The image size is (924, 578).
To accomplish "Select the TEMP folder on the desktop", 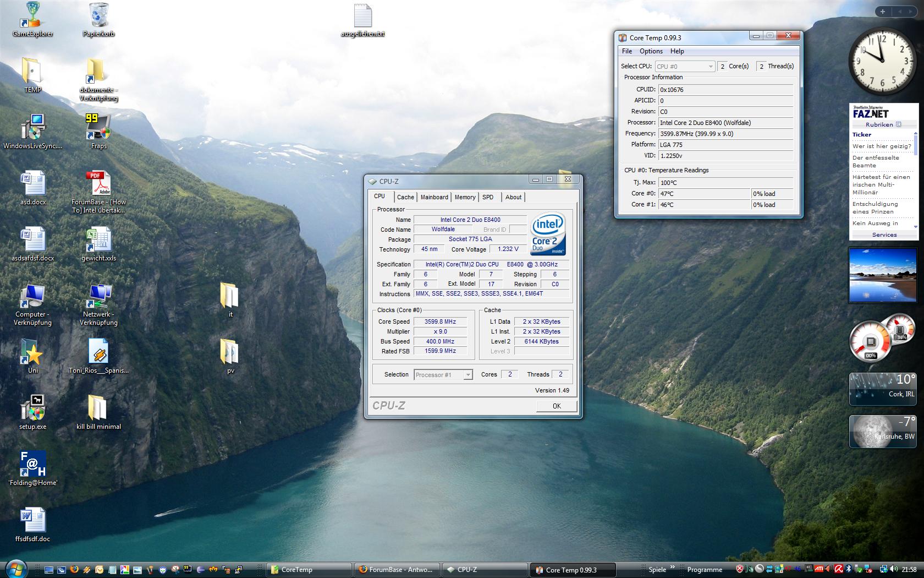I will point(32,75).
